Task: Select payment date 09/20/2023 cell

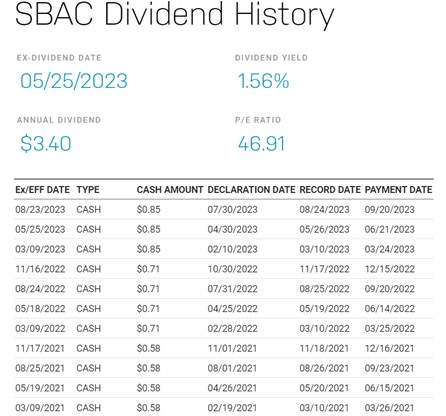Action: [x=390, y=210]
